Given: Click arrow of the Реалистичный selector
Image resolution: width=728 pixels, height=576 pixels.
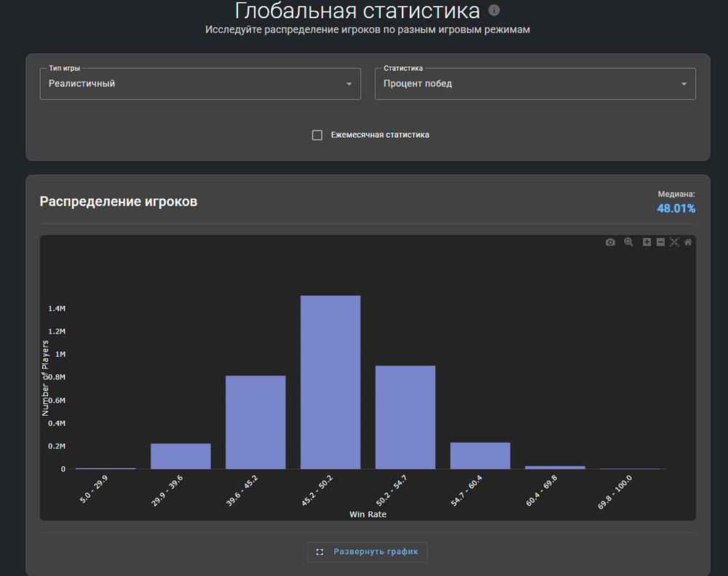Looking at the screenshot, I should pyautogui.click(x=349, y=84).
